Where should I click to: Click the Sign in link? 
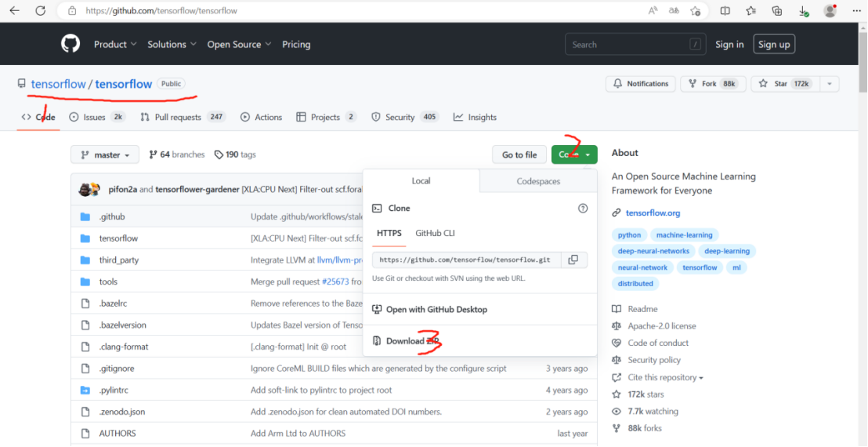(729, 45)
